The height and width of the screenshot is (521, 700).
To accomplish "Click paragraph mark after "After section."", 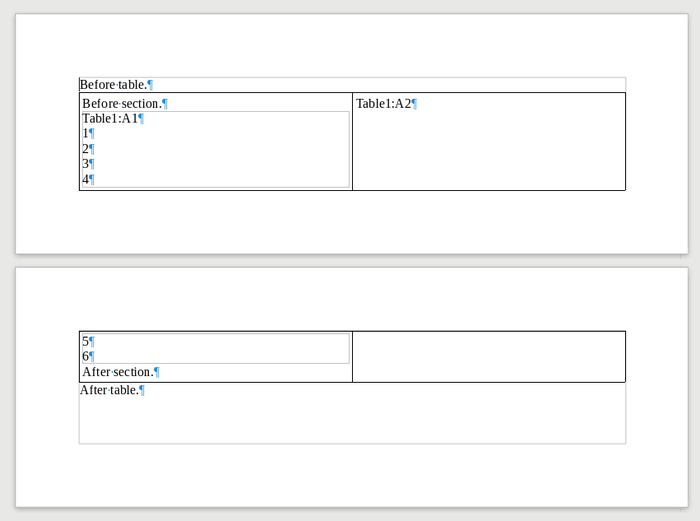I will (157, 372).
